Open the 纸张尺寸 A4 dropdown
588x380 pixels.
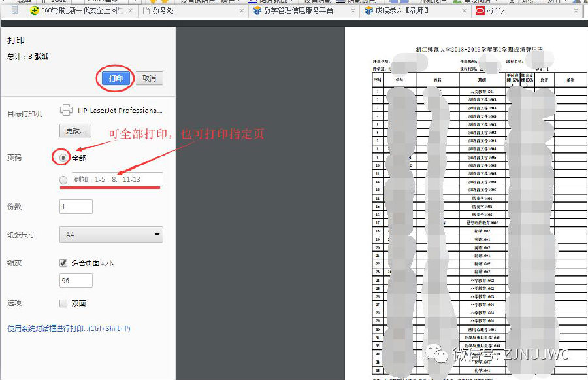pyautogui.click(x=110, y=234)
